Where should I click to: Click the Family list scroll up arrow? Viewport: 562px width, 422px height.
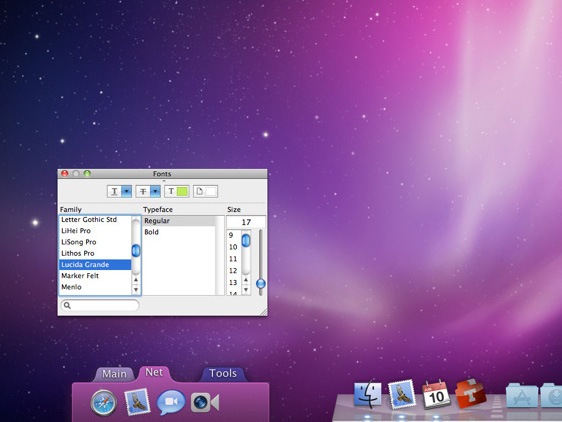pyautogui.click(x=136, y=280)
